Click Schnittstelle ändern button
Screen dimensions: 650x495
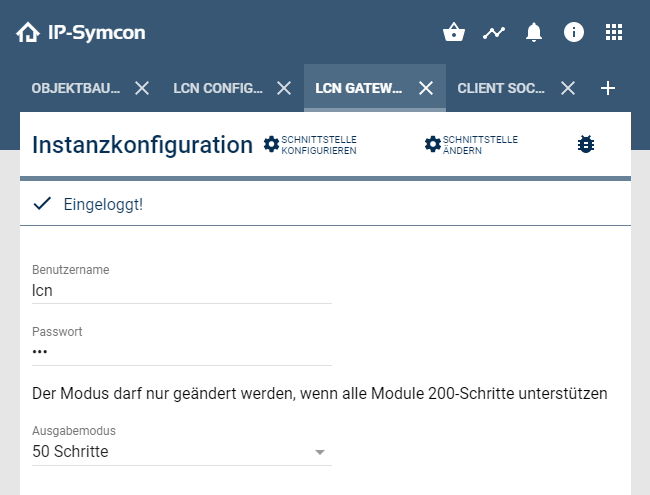coord(471,145)
